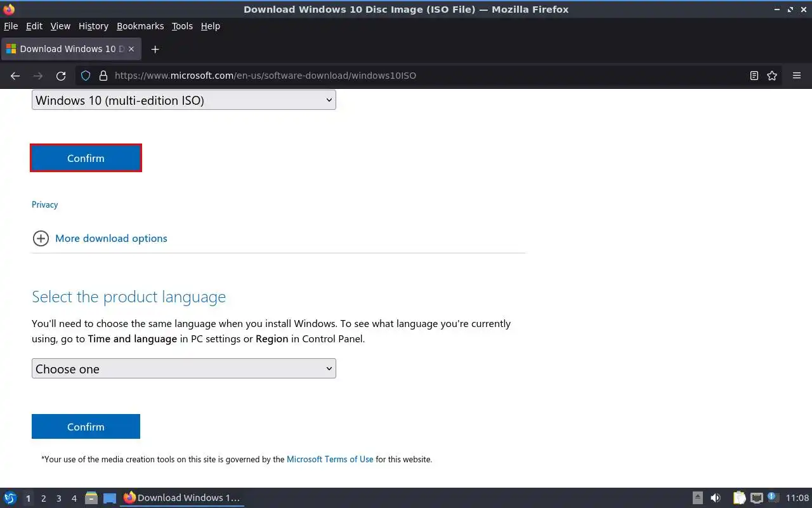Expand the More download options plus icon
This screenshot has width=812, height=508.
point(41,238)
